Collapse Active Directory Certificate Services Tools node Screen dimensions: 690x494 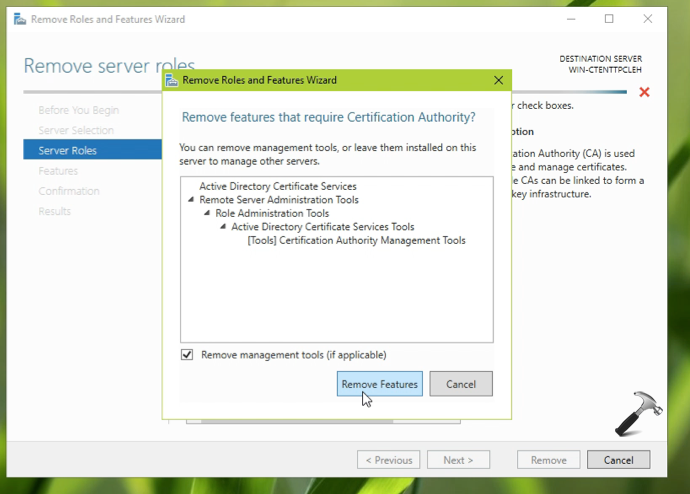(223, 227)
